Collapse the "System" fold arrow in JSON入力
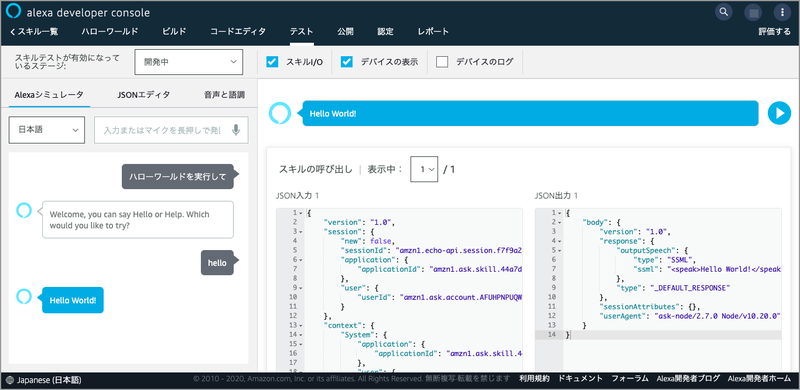The width and height of the screenshot is (800, 390). point(301,334)
